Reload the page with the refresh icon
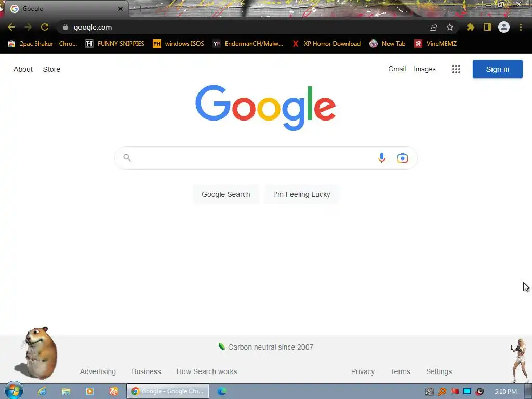 click(45, 27)
